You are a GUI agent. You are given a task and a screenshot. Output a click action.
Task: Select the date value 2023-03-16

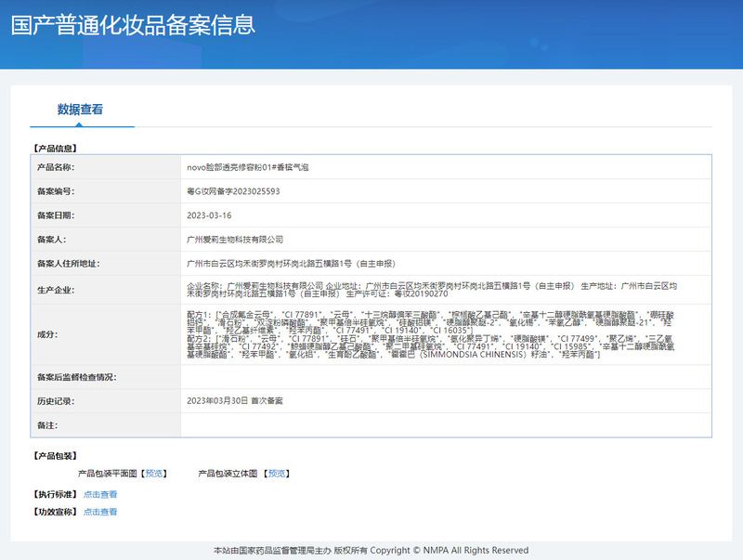[x=209, y=215]
